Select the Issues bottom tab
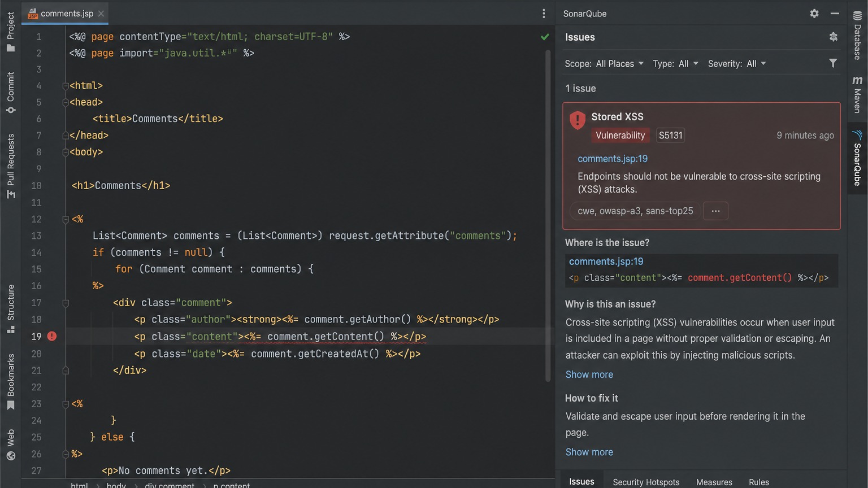 [581, 481]
